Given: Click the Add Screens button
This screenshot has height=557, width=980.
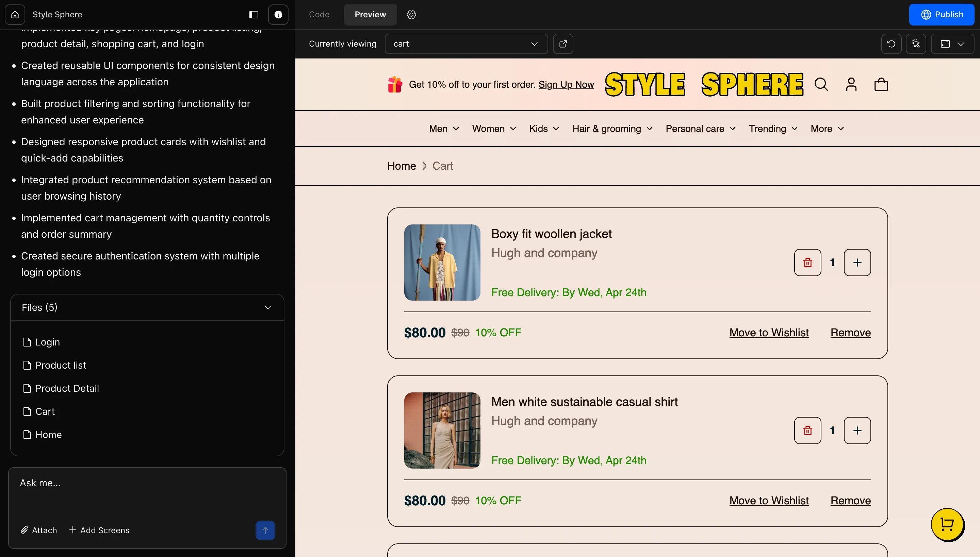Looking at the screenshot, I should coord(99,530).
